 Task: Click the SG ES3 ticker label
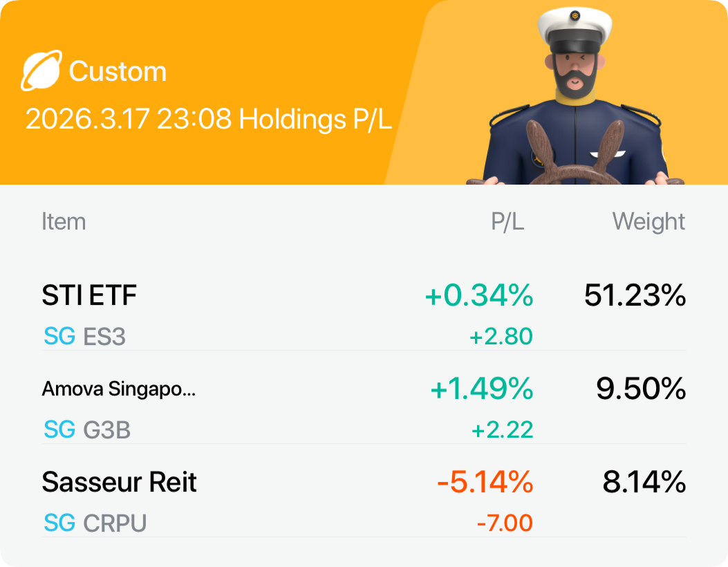[x=84, y=336]
